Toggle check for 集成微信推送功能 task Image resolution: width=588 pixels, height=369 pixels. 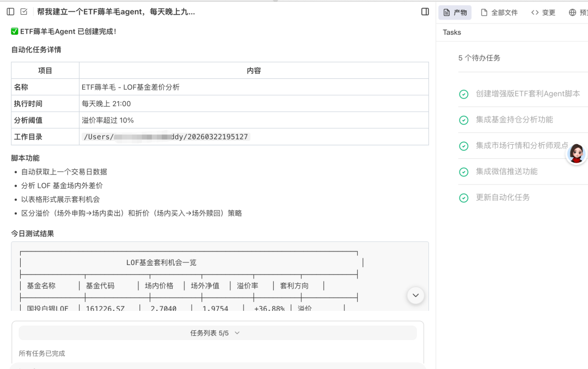point(464,172)
